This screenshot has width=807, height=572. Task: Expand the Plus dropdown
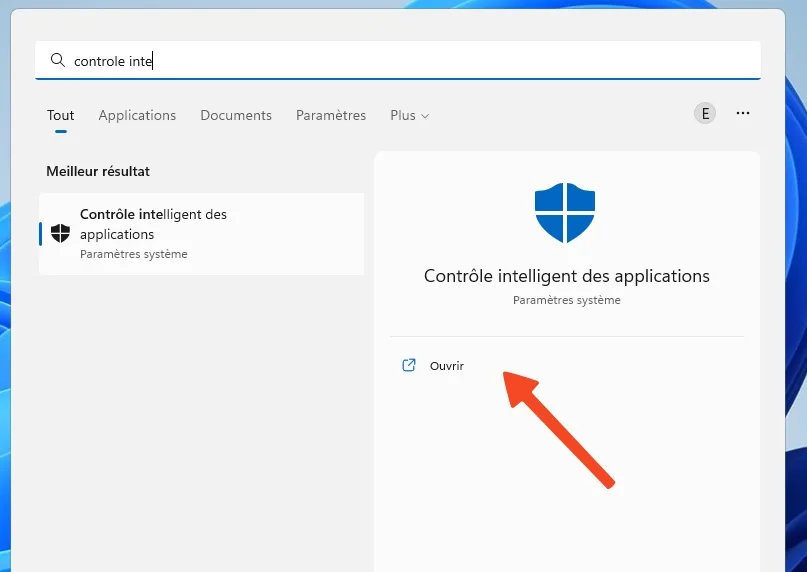[x=410, y=115]
